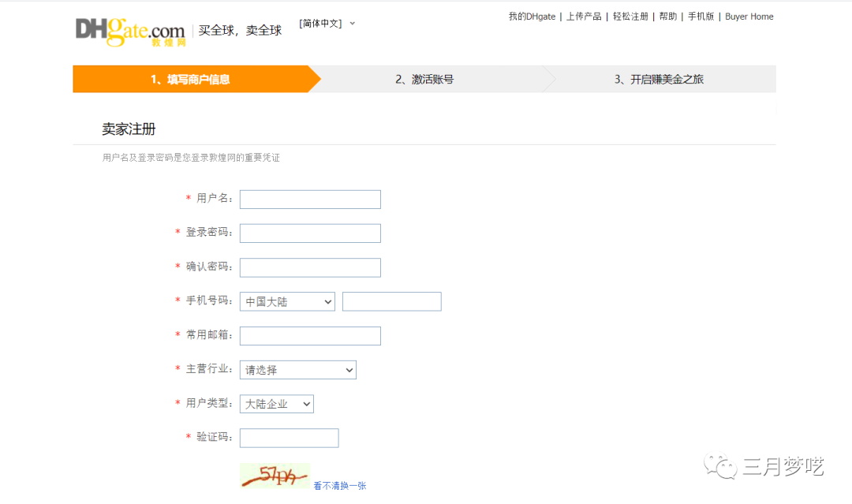Select step 1 填写商户信息 tab
852x504 pixels.
pos(196,80)
